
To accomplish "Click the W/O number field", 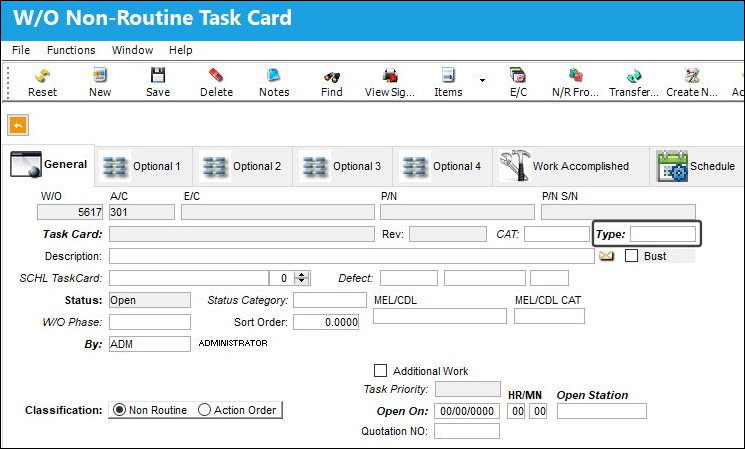I will (x=70, y=212).
